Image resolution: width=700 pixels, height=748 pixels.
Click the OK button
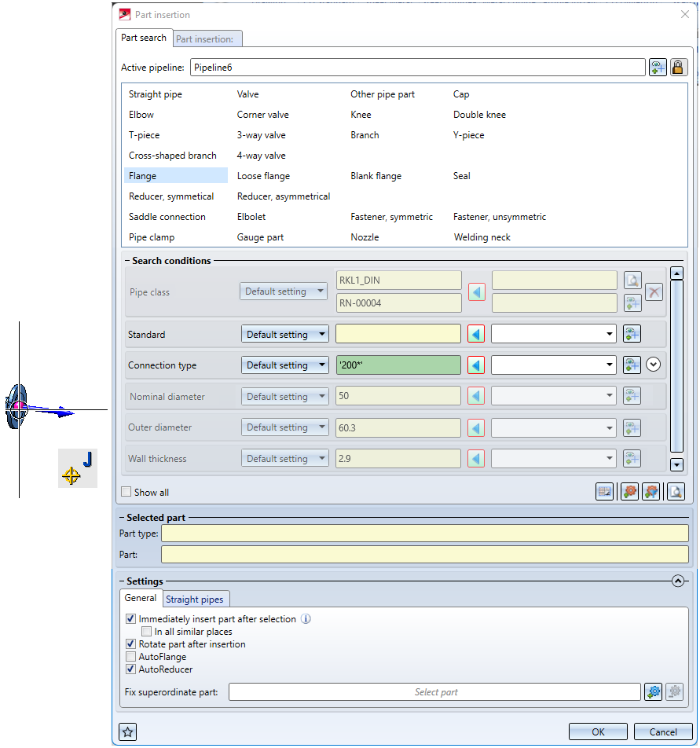click(598, 731)
